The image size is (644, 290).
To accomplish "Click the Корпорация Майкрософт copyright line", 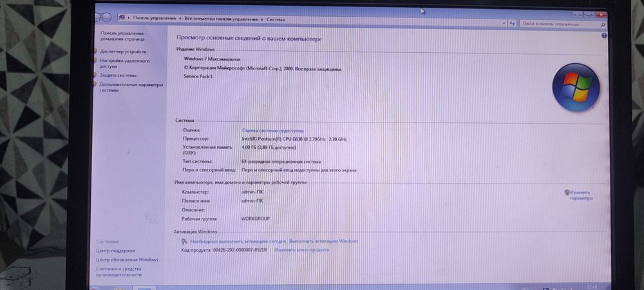I will tap(263, 68).
